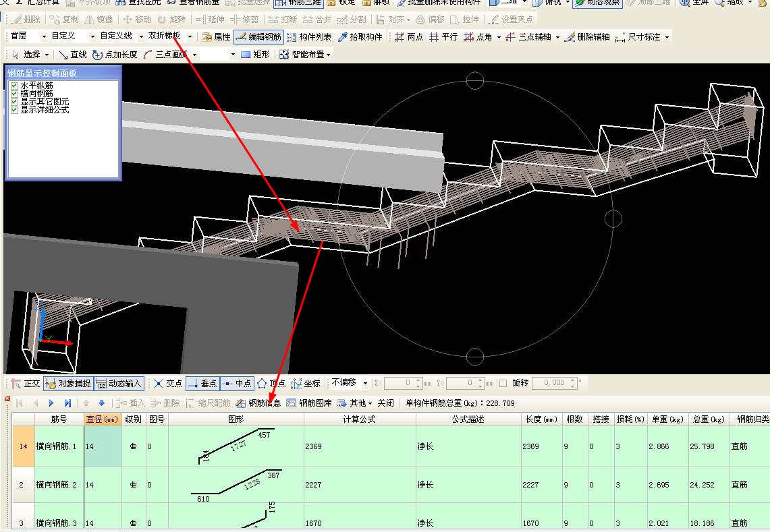The width and height of the screenshot is (770, 532).
Task: Click the 顶点 vertex snap icon
Action: (262, 383)
